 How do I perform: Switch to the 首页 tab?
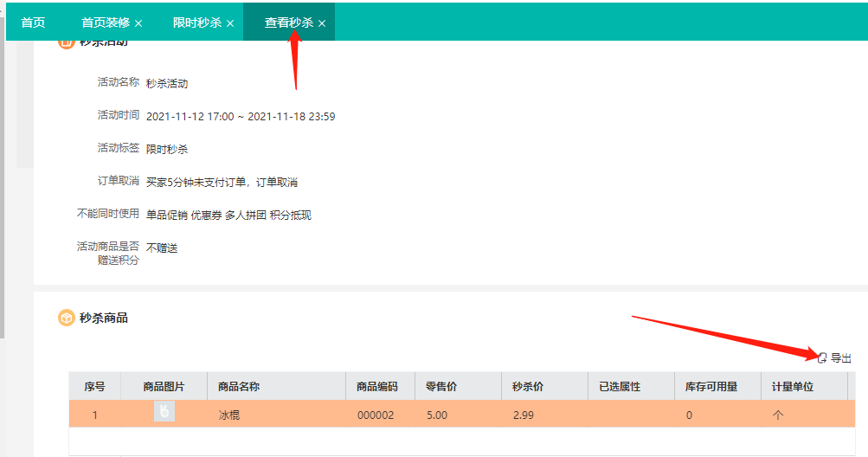point(33,23)
